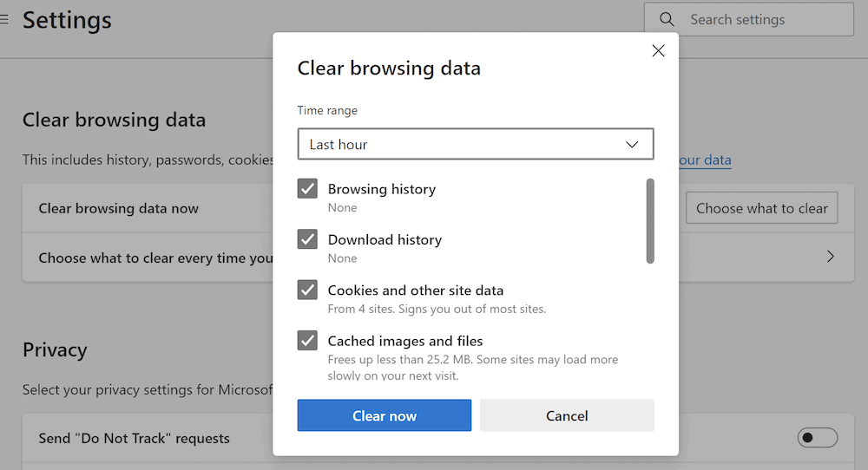Click the Choose what to clear button
868x470 pixels.
click(x=761, y=208)
